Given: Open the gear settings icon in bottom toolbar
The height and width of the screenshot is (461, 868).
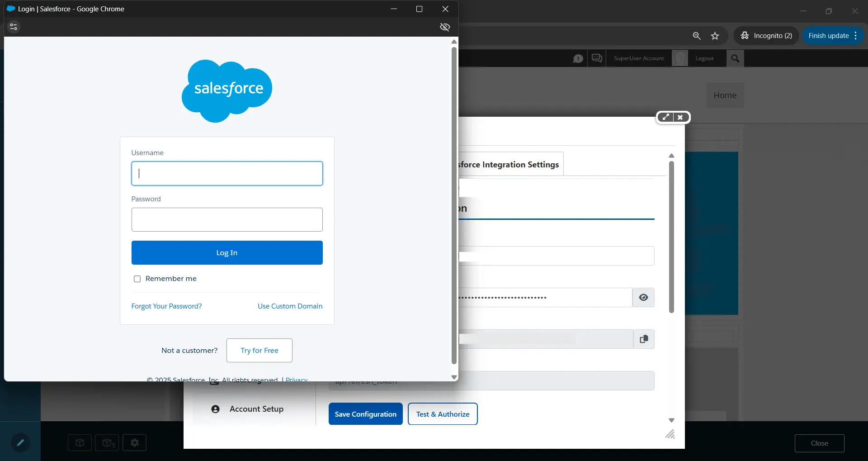Looking at the screenshot, I should [135, 443].
